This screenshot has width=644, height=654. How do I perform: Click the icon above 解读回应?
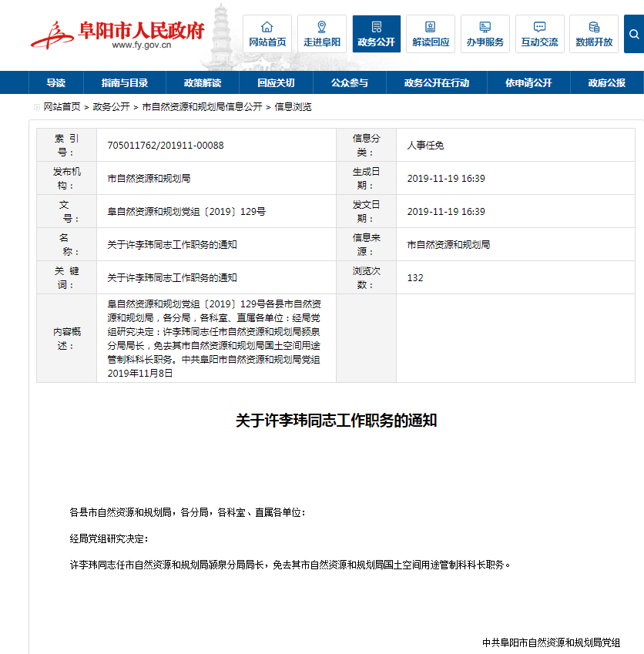click(431, 27)
